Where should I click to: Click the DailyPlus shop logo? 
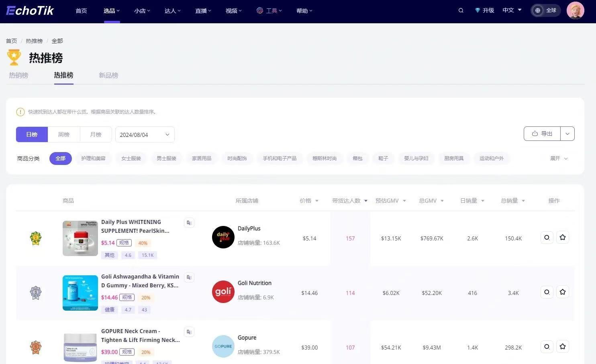pyautogui.click(x=223, y=237)
